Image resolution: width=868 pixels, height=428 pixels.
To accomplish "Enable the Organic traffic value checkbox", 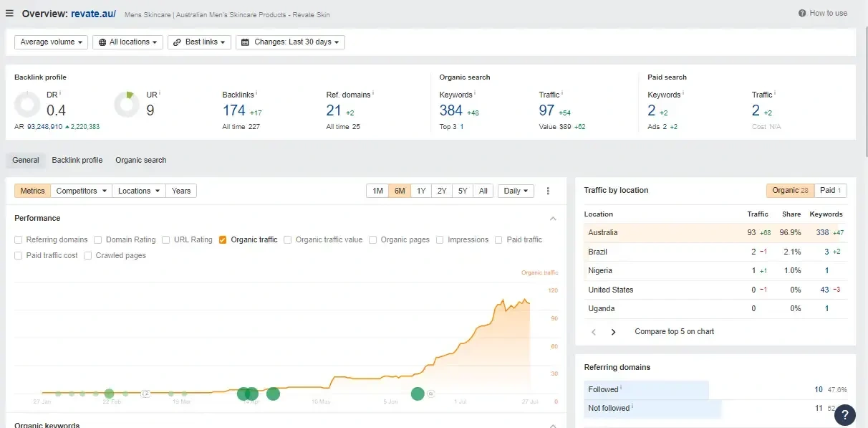I will (x=288, y=240).
